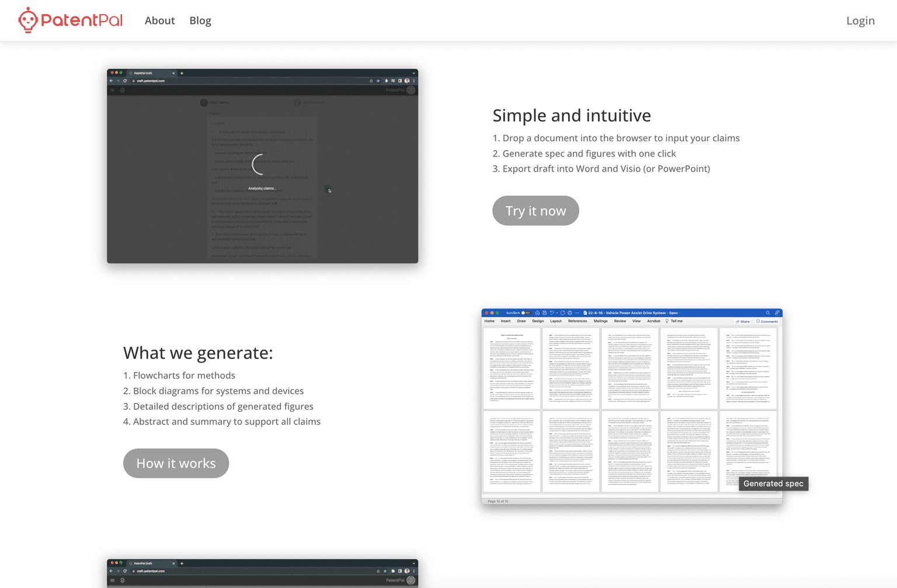897x588 pixels.
Task: Click the PatentPal wordmark text
Action: (x=82, y=20)
